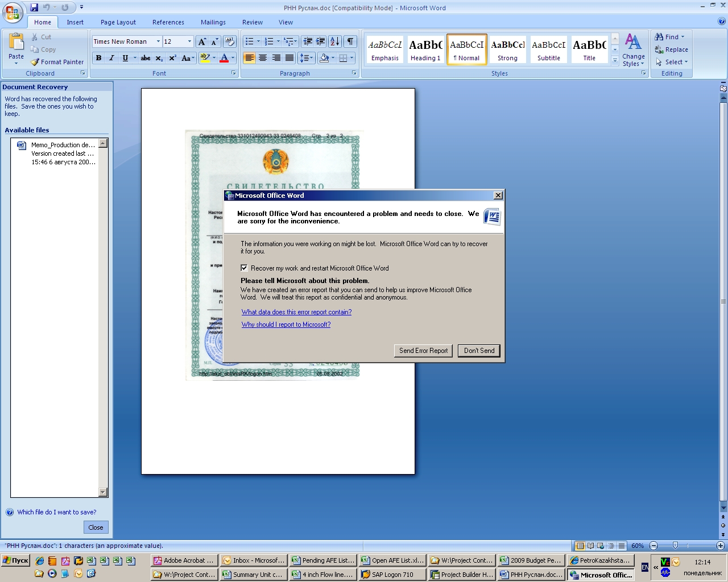Click Close in Document Recovery pane

click(x=96, y=527)
